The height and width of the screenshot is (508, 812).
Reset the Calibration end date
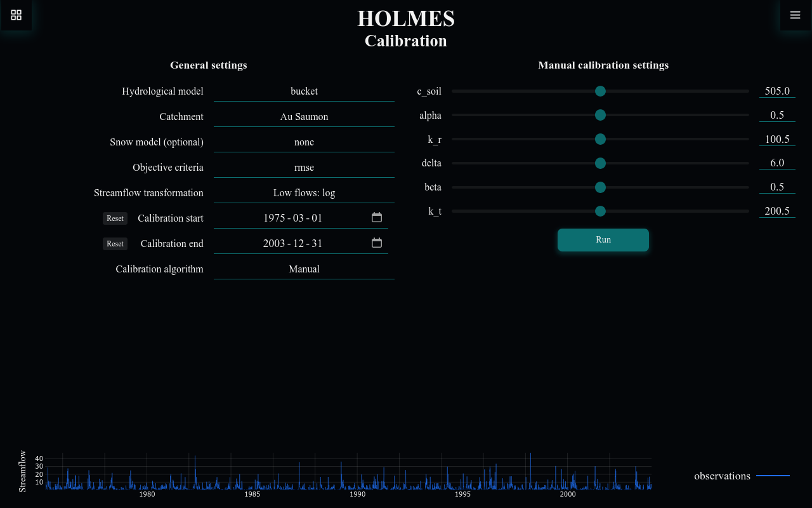[x=115, y=243]
